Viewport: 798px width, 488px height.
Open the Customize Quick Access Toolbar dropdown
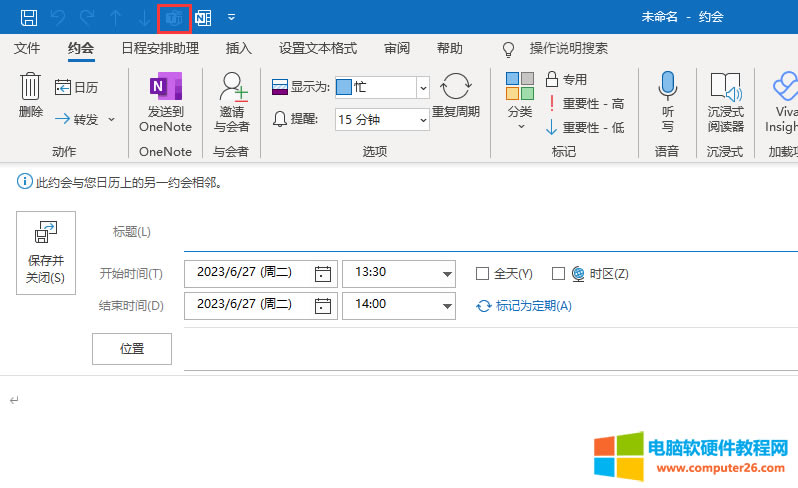(232, 17)
